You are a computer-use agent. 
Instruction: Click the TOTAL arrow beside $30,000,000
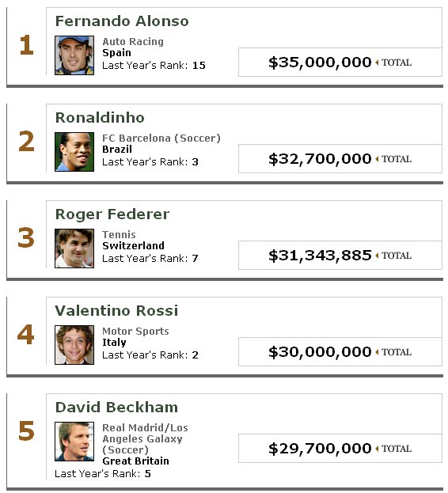point(377,352)
